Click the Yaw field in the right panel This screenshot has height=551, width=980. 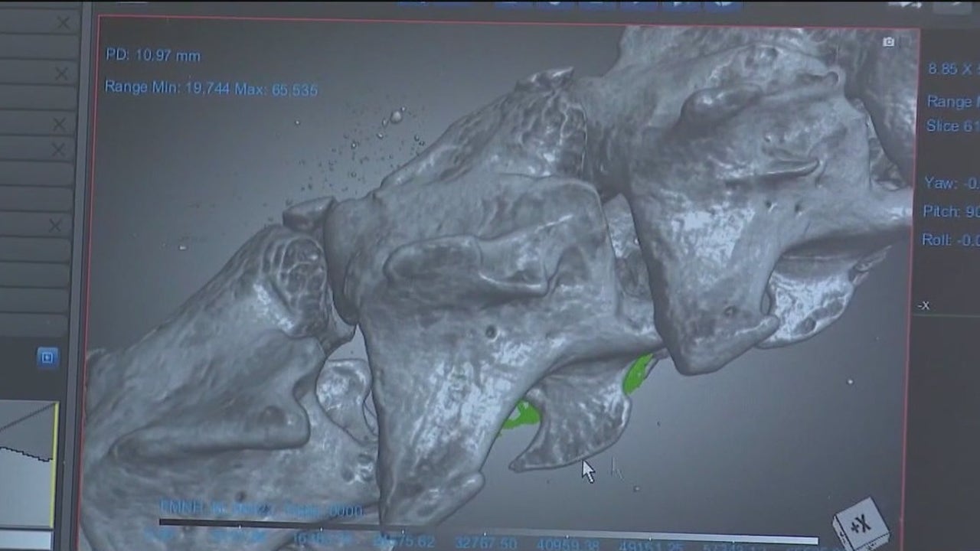(951, 183)
